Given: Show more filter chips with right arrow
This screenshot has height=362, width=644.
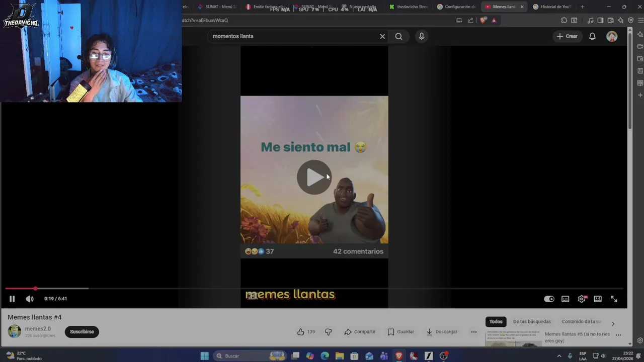Looking at the screenshot, I should coord(613,323).
